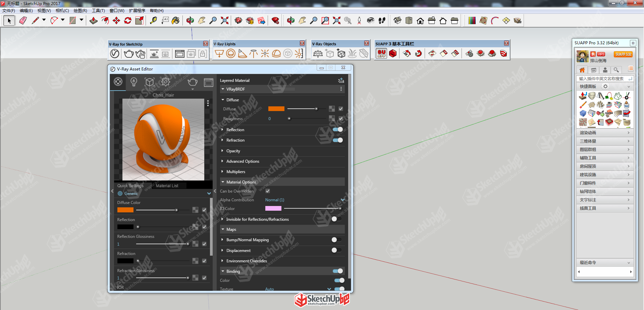Show the V-Ray Frame Buffer
Viewport: 644px width, 310px height.
click(180, 54)
